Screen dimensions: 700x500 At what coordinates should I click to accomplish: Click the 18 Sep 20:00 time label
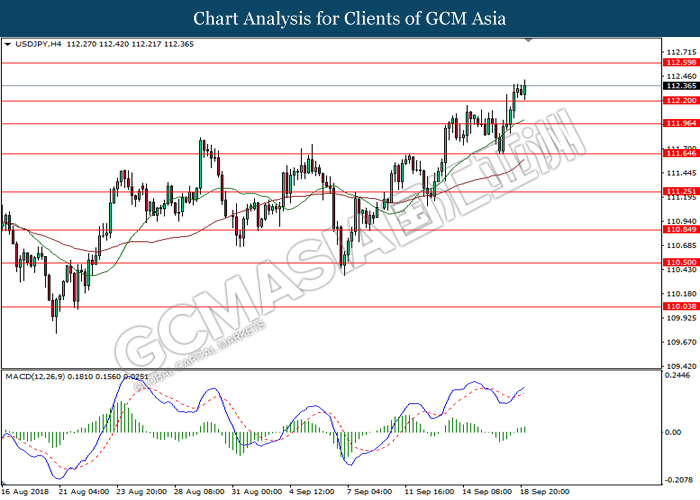545,492
